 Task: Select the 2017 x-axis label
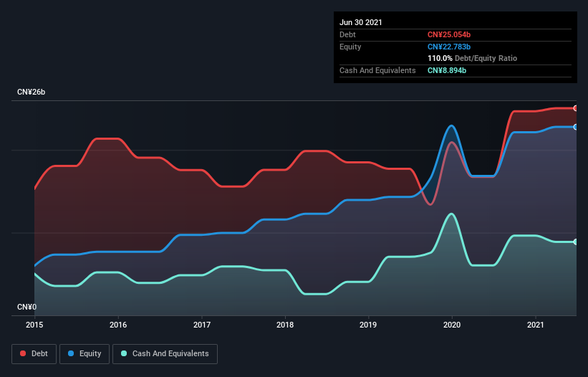(x=202, y=325)
